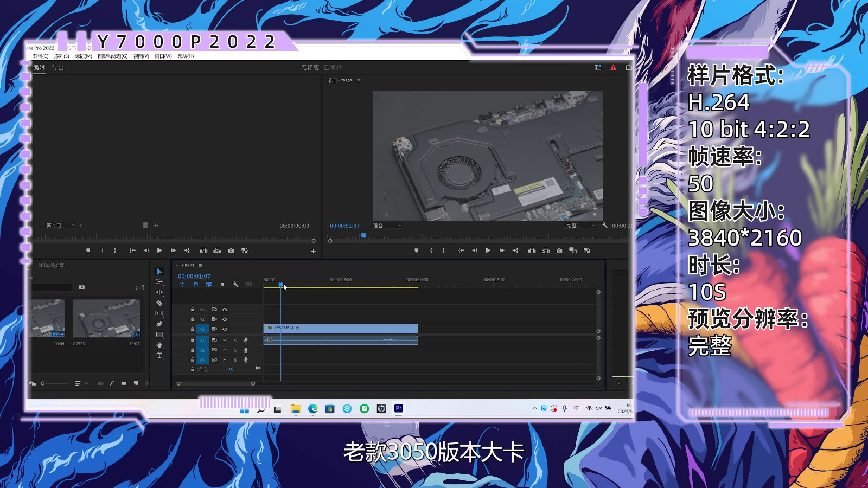The height and width of the screenshot is (488, 868).
Task: Go to Out point in Program monitor
Action: [x=515, y=251]
